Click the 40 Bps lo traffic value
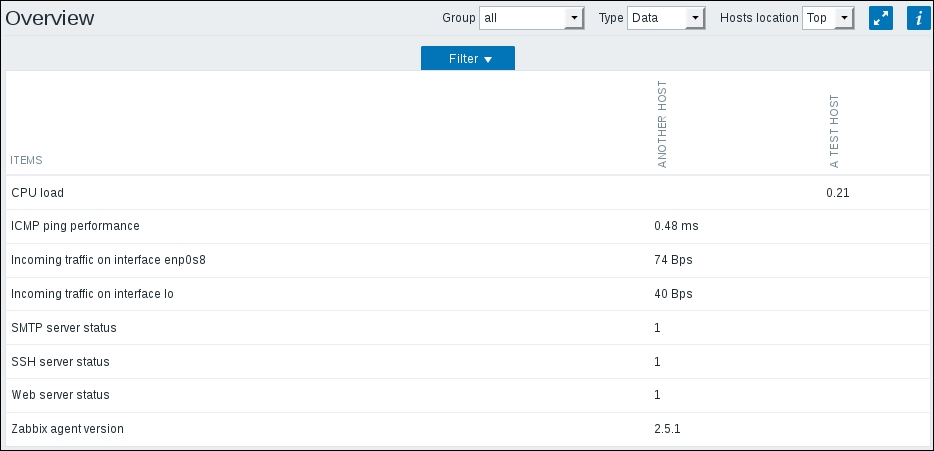 pos(673,294)
